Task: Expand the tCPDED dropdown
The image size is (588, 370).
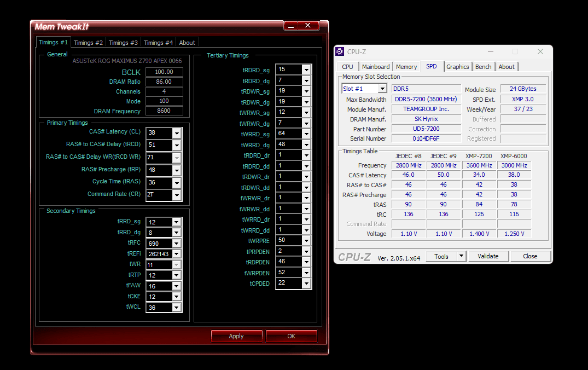Action: (x=307, y=284)
